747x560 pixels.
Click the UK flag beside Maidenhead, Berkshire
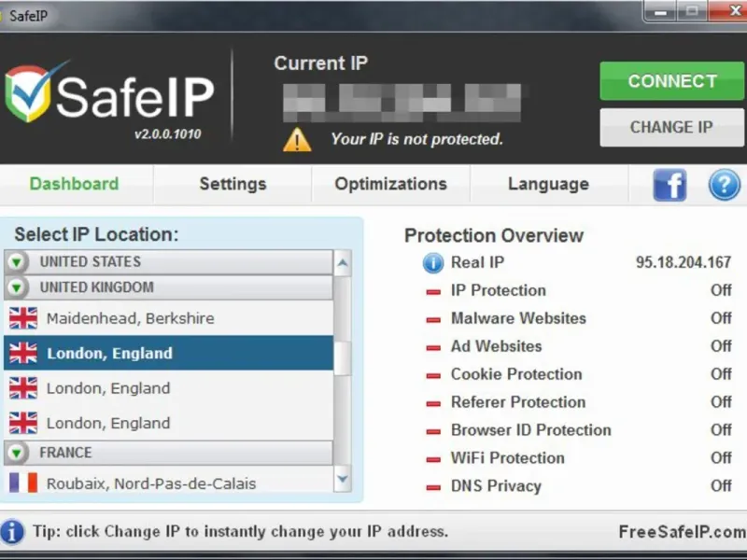(22, 318)
